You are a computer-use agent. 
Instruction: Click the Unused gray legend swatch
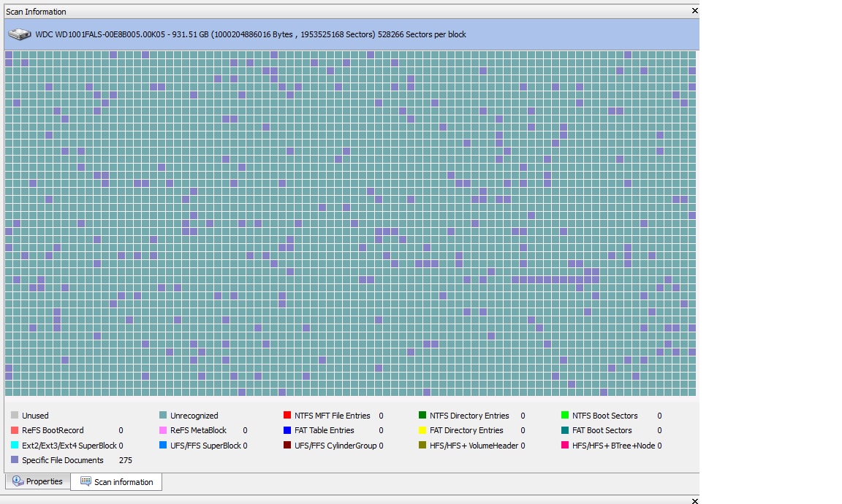pyautogui.click(x=15, y=415)
